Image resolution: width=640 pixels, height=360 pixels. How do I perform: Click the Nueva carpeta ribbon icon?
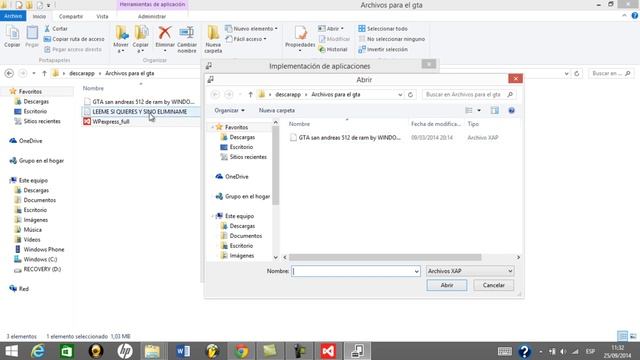click(x=213, y=33)
